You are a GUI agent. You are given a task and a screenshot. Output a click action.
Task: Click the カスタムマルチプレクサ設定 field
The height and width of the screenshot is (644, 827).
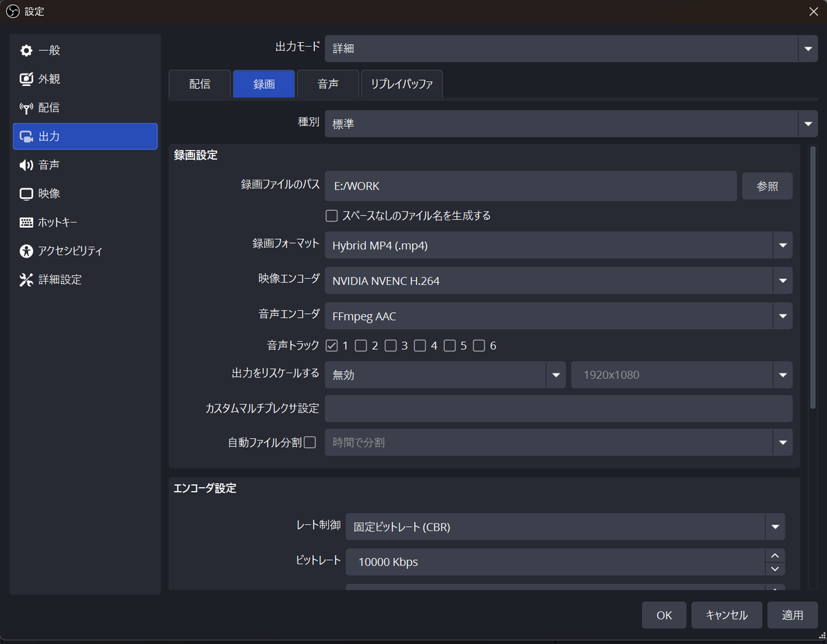click(x=559, y=408)
